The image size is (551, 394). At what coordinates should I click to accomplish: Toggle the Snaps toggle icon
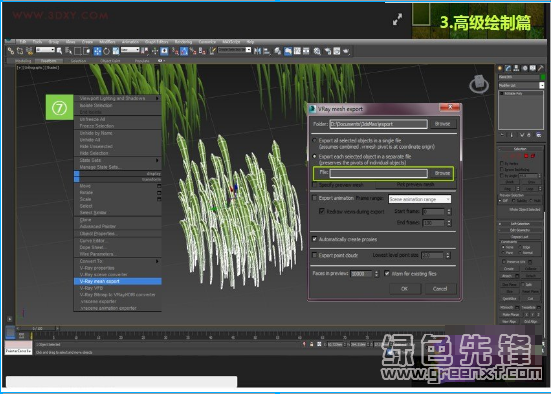tap(175, 51)
